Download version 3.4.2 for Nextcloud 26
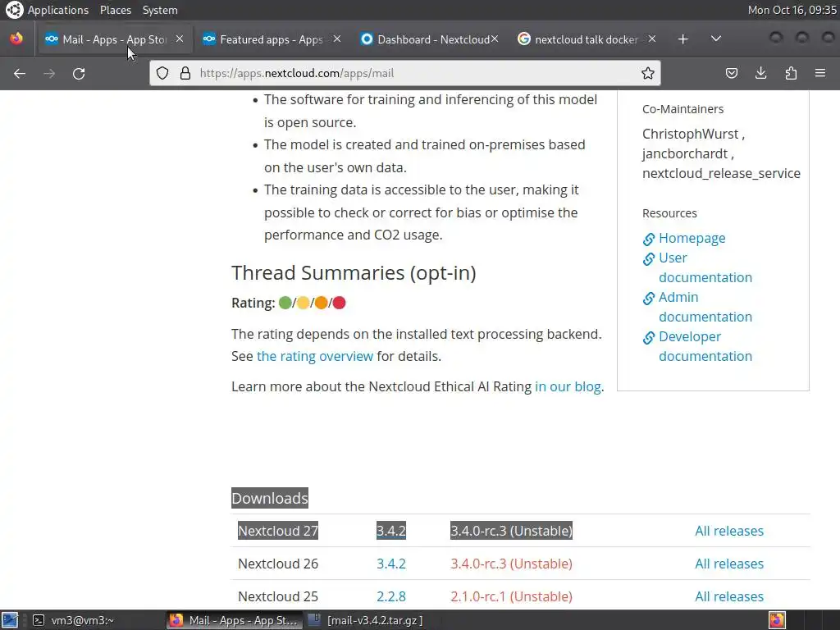 391,564
